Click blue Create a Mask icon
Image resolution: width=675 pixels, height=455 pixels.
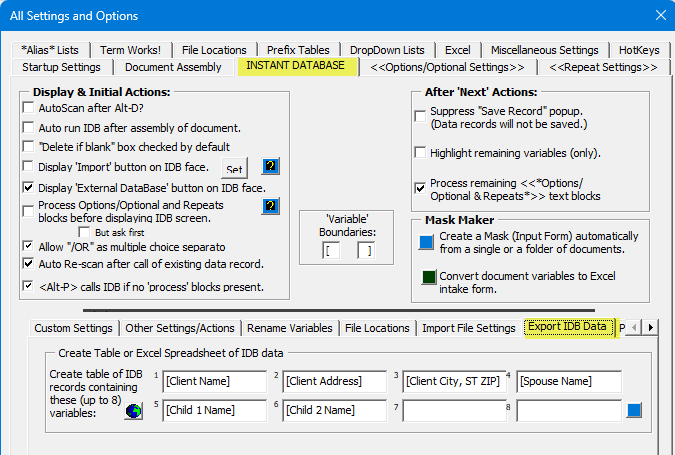click(428, 241)
